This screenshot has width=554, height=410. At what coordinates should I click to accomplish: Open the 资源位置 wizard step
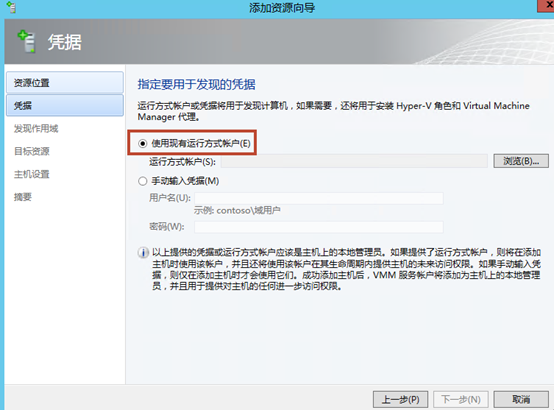(x=65, y=83)
